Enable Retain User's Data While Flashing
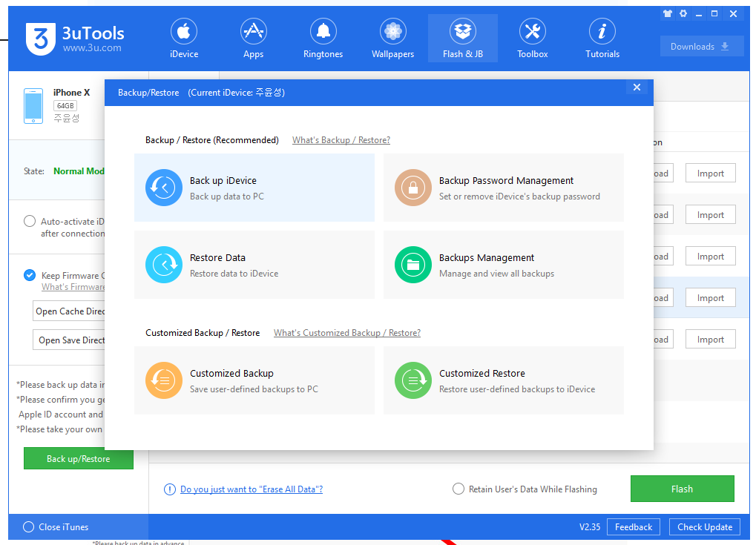This screenshot has height=545, width=756. [458, 489]
